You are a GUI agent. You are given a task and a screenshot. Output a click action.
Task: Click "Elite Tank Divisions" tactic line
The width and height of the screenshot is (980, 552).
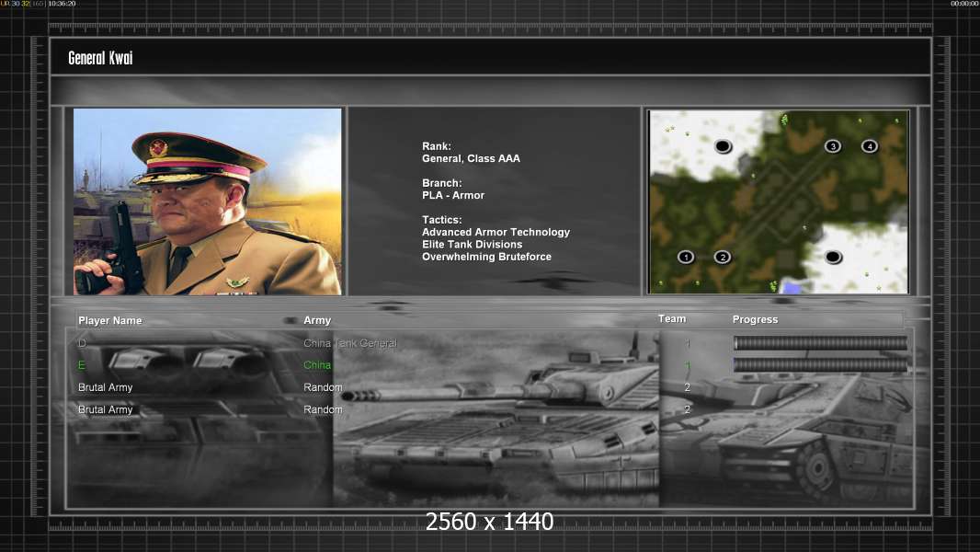coord(472,245)
